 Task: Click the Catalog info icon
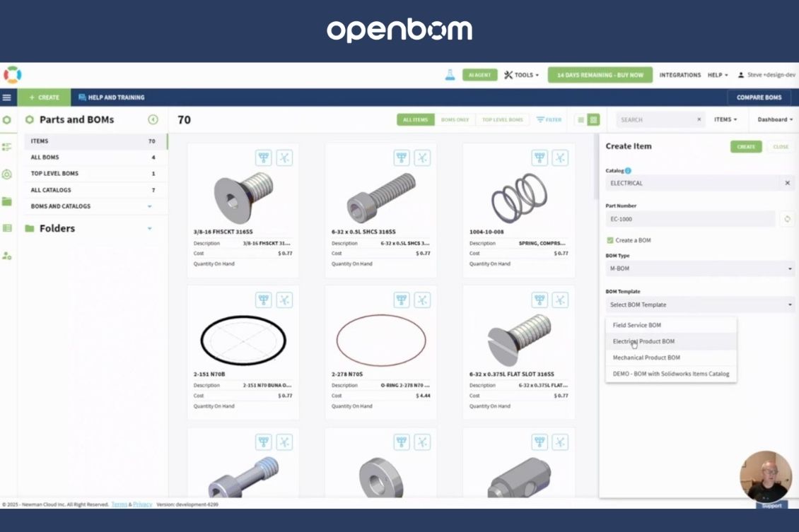tap(628, 170)
